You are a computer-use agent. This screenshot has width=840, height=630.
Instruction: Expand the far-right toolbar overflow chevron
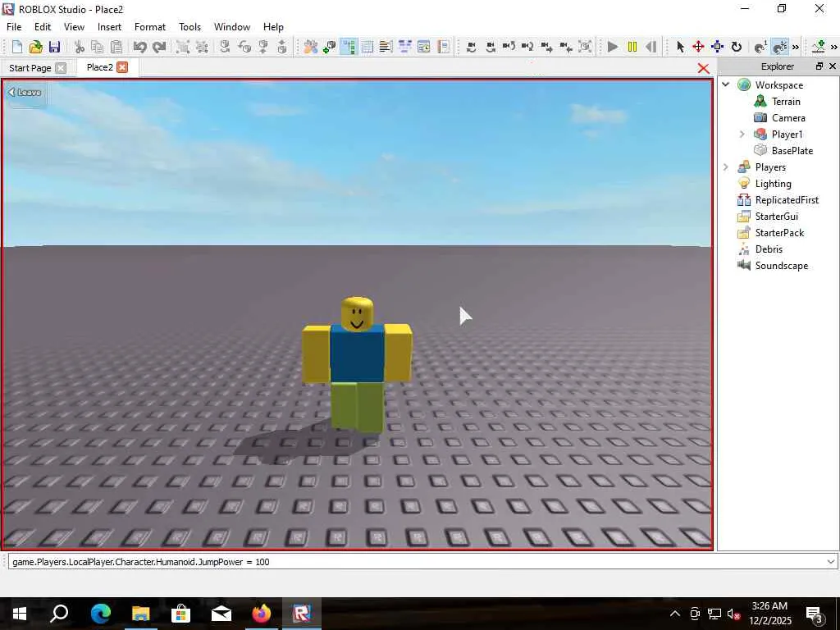(x=833, y=47)
